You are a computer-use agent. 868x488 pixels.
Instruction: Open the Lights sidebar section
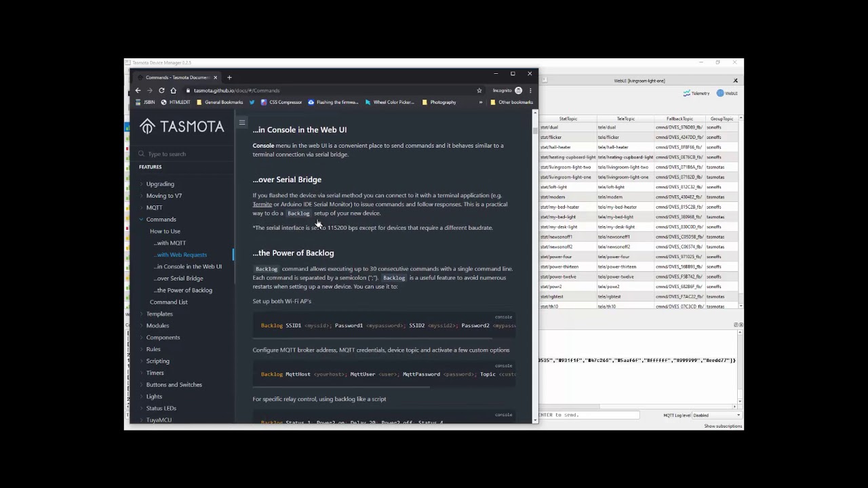[154, 396]
